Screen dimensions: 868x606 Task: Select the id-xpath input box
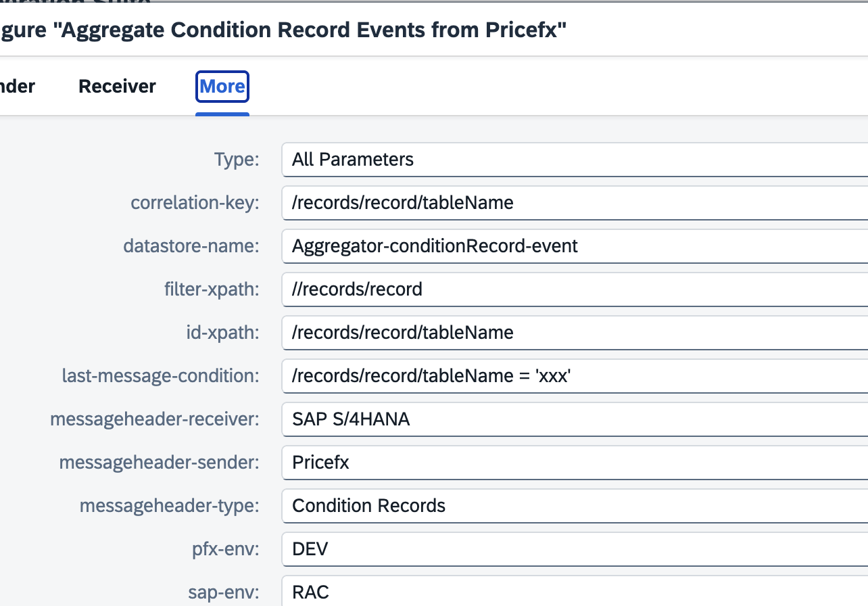[575, 333]
